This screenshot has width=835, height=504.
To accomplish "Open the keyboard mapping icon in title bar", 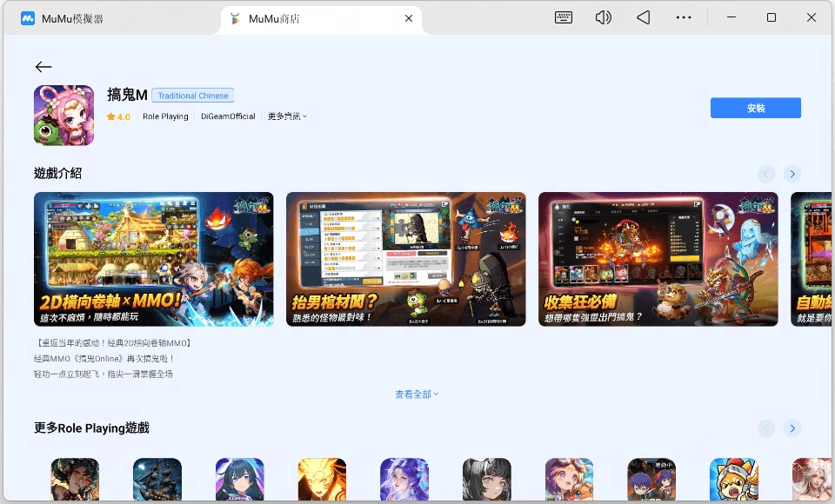I will pos(563,17).
